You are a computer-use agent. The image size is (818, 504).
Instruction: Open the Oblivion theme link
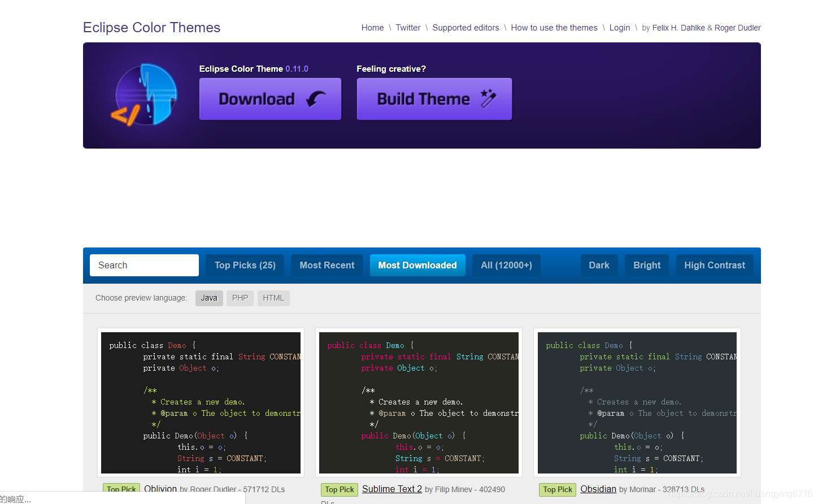click(160, 489)
